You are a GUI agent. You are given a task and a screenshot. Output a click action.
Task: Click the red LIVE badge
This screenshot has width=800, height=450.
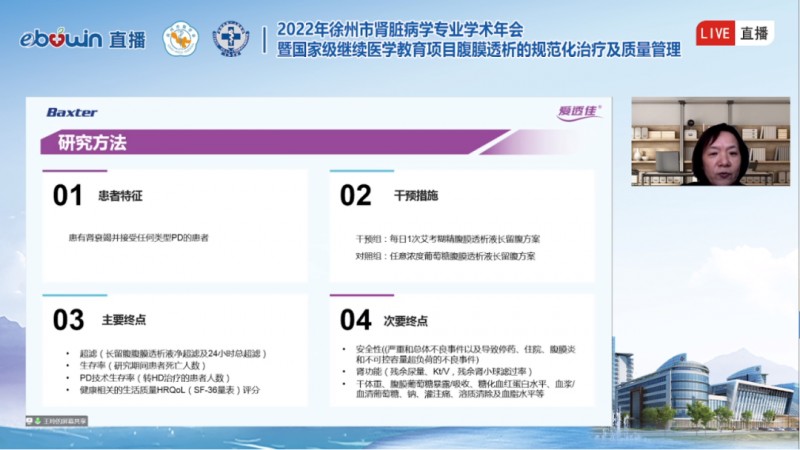click(x=716, y=33)
